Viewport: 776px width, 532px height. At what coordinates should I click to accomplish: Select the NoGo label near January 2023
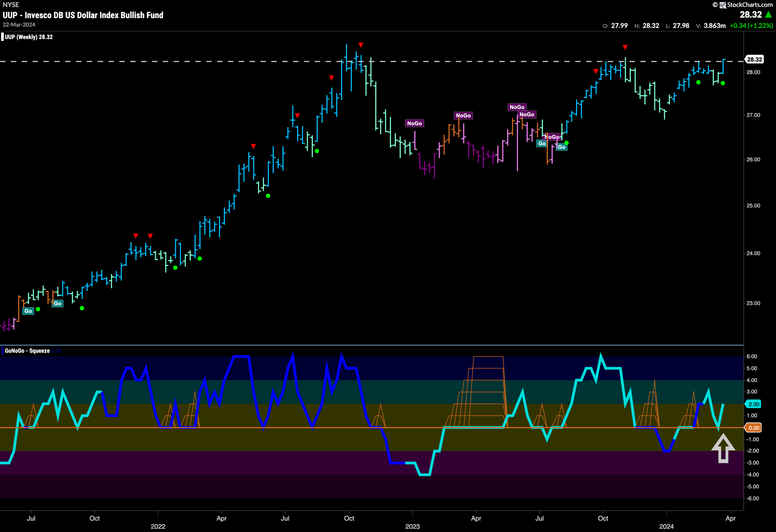pos(414,123)
